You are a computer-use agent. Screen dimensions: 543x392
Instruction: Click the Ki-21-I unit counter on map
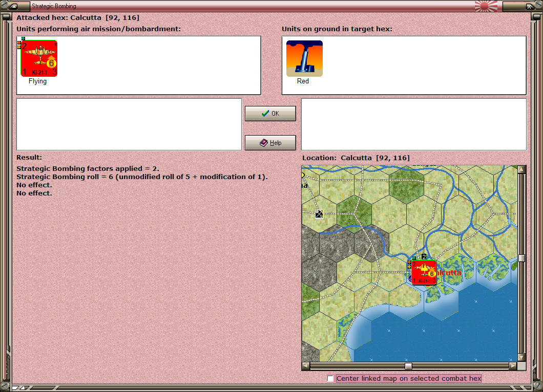click(424, 273)
